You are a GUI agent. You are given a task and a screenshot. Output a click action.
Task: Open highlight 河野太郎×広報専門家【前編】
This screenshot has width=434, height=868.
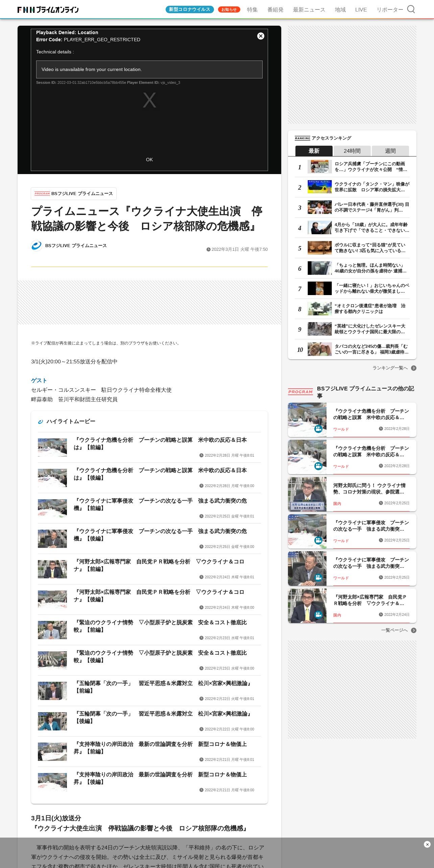[x=149, y=569]
